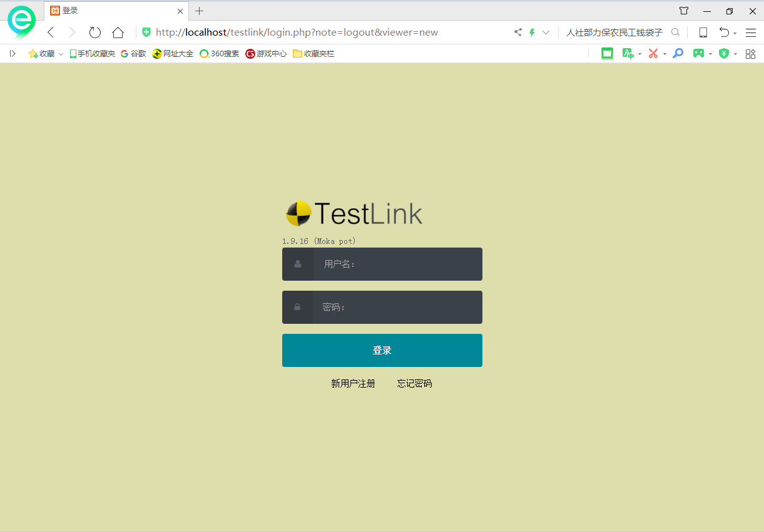Expand the gamepad extension dropdown arrow
This screenshot has height=532, width=764.
710,54
